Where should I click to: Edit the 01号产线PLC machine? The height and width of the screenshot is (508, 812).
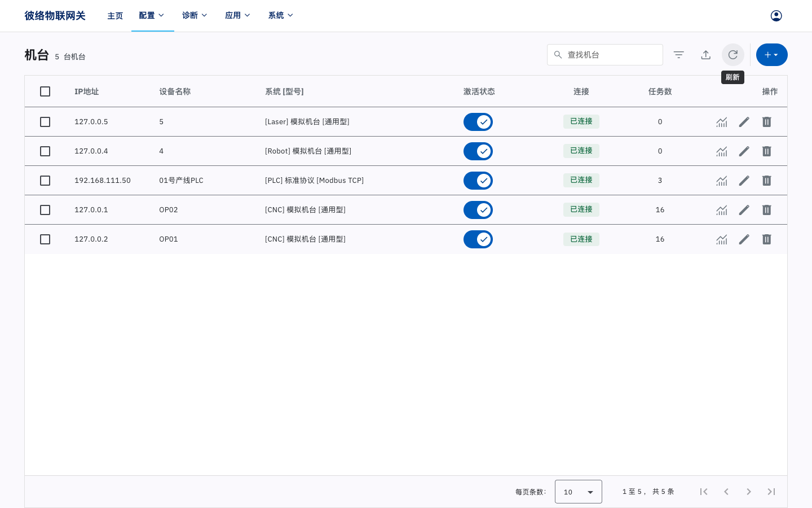744,181
